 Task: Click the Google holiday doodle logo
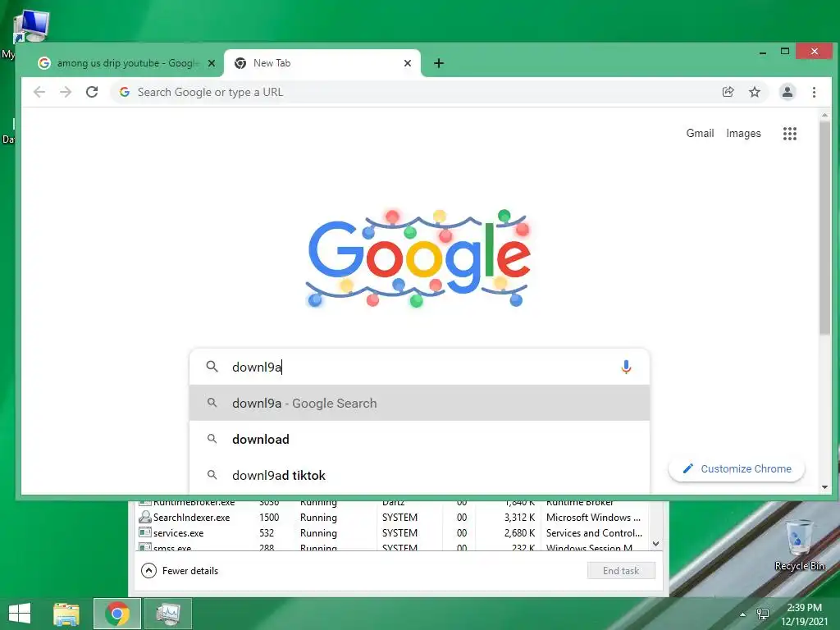(x=419, y=258)
